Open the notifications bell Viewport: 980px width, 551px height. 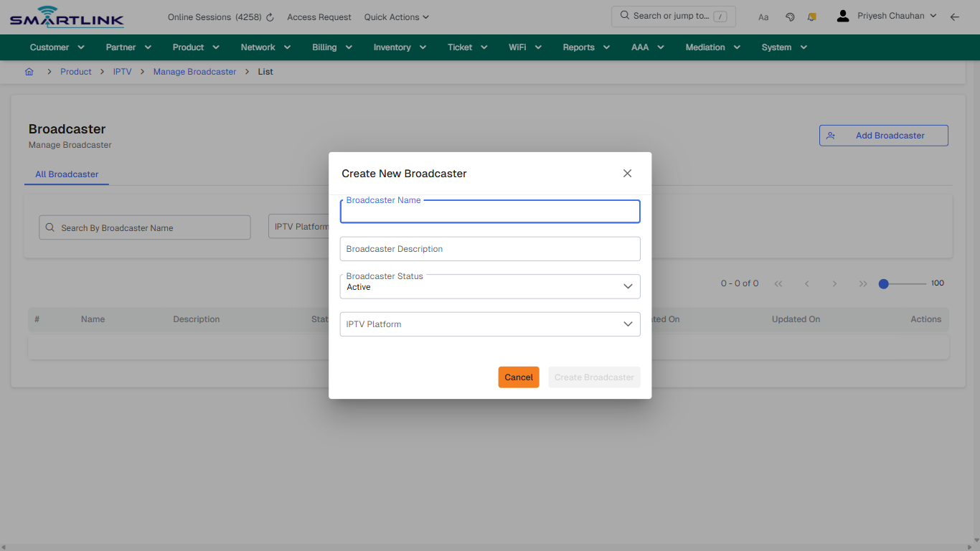click(x=811, y=17)
